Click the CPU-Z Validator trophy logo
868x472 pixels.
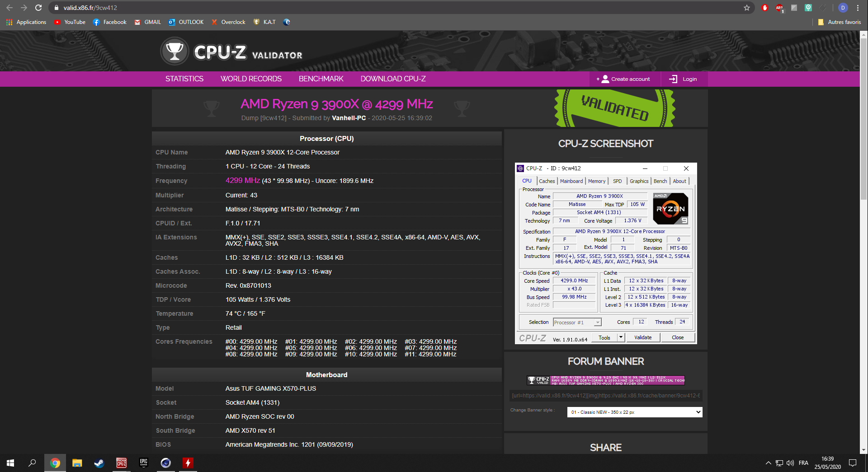(175, 51)
